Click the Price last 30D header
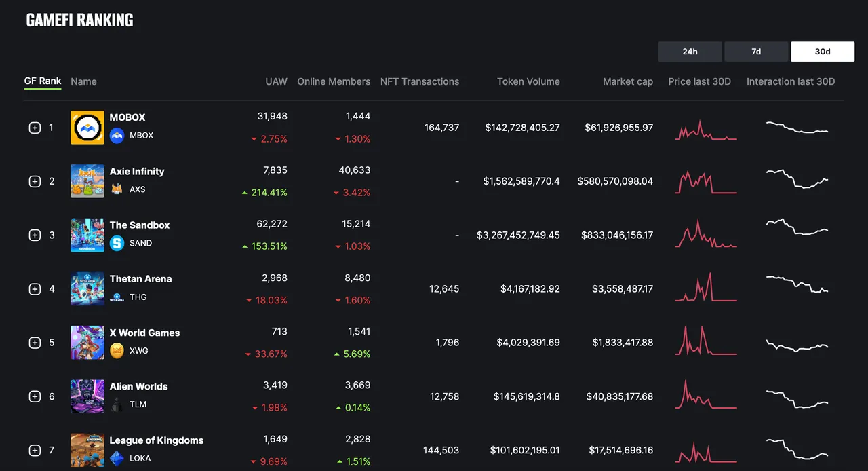 (x=699, y=81)
